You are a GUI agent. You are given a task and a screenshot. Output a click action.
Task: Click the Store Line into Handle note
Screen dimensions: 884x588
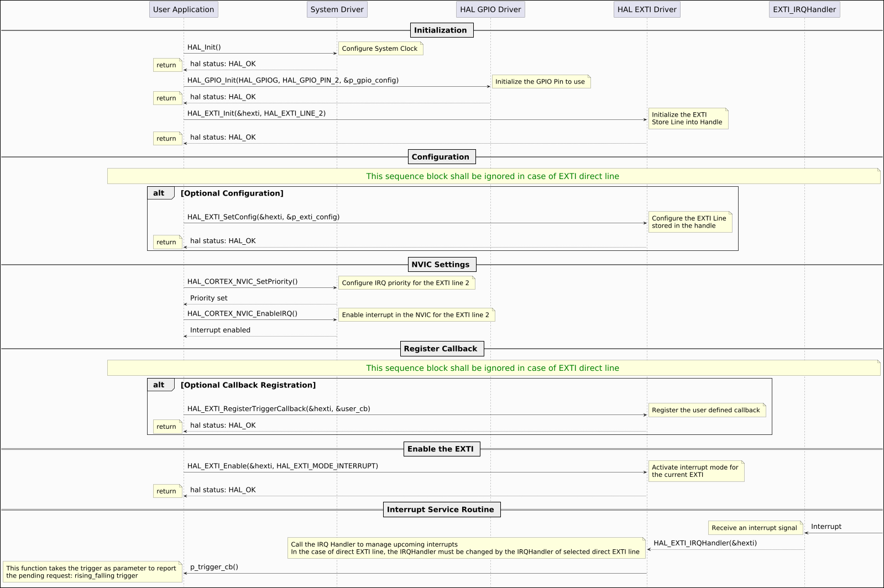point(688,119)
